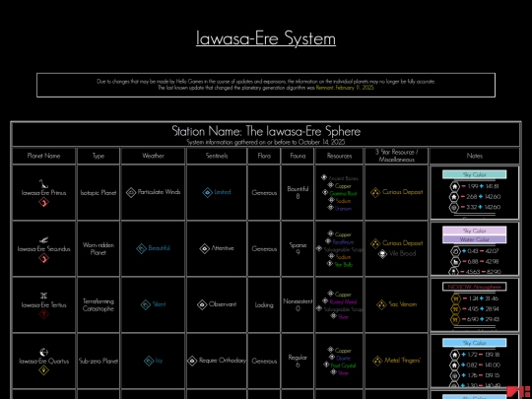Click the base hexagon icon beside 1.99 coordinates
The height and width of the screenshot is (399, 532).
(454, 186)
